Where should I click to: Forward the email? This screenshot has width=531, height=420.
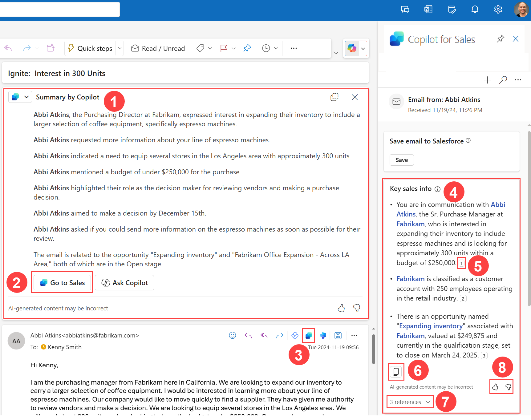[279, 335]
